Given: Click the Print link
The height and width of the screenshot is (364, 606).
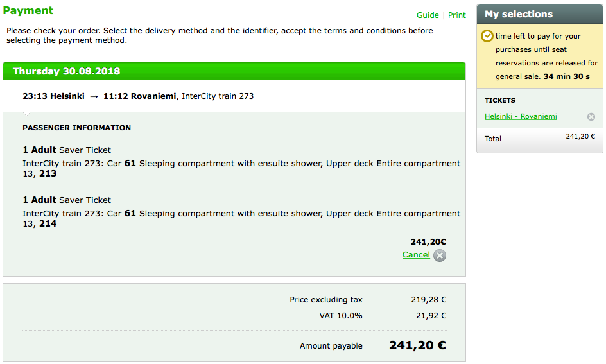Looking at the screenshot, I should click(x=456, y=15).
